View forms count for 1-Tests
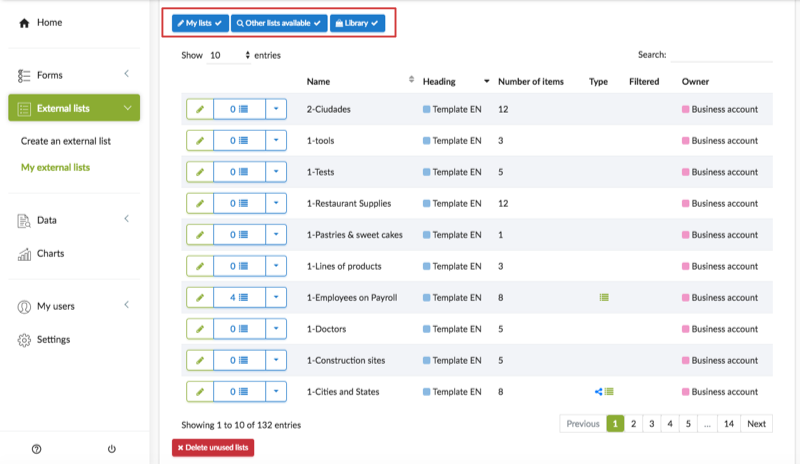Image resolution: width=800 pixels, height=464 pixels. 239,172
